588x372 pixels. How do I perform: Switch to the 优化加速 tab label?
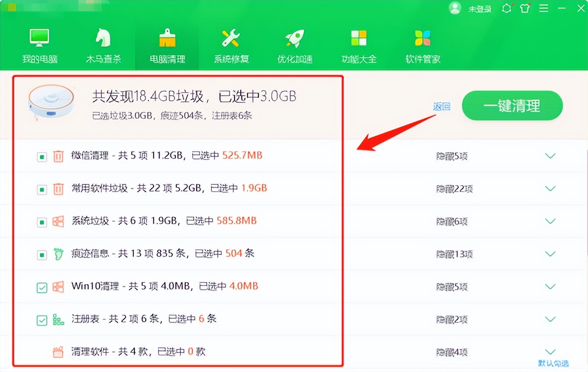point(295,60)
